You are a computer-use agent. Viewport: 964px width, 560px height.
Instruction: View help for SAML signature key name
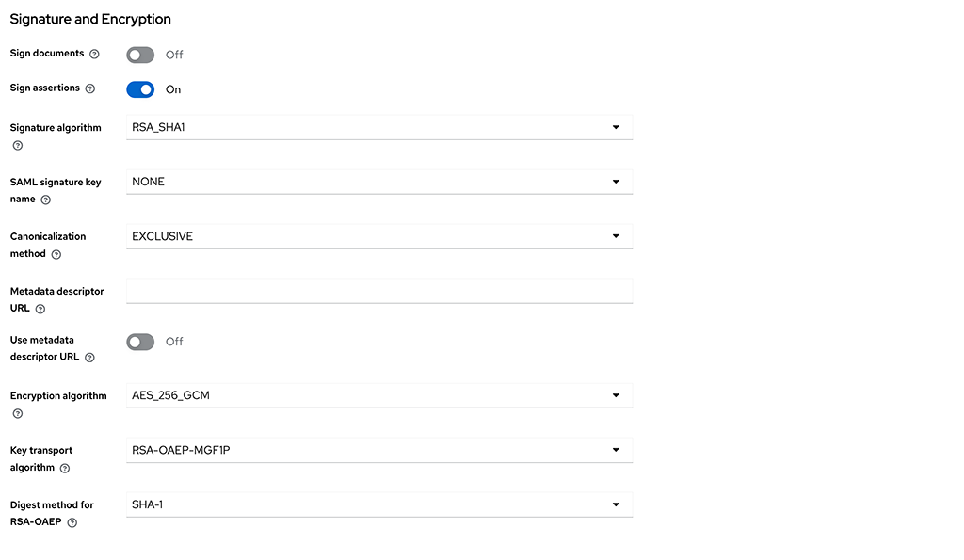coord(45,199)
